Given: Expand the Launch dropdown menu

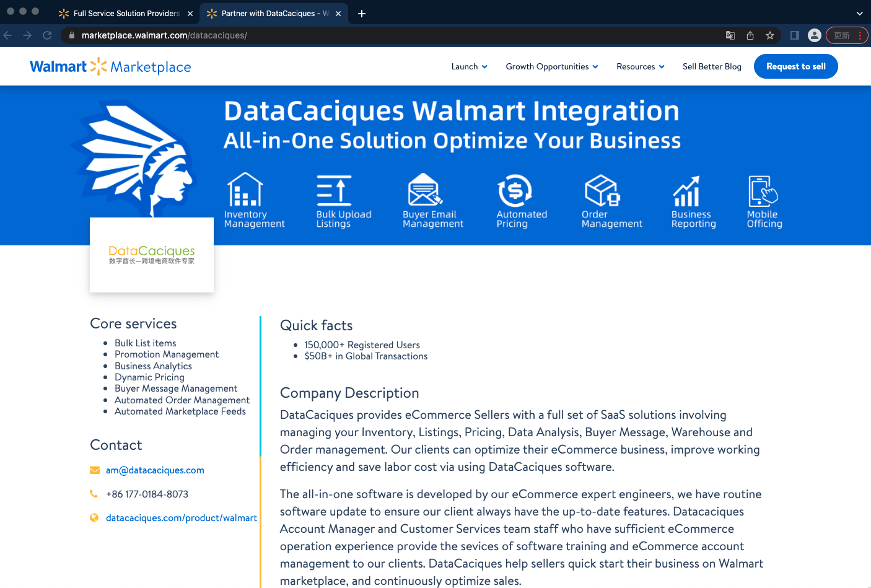Looking at the screenshot, I should click(x=470, y=66).
